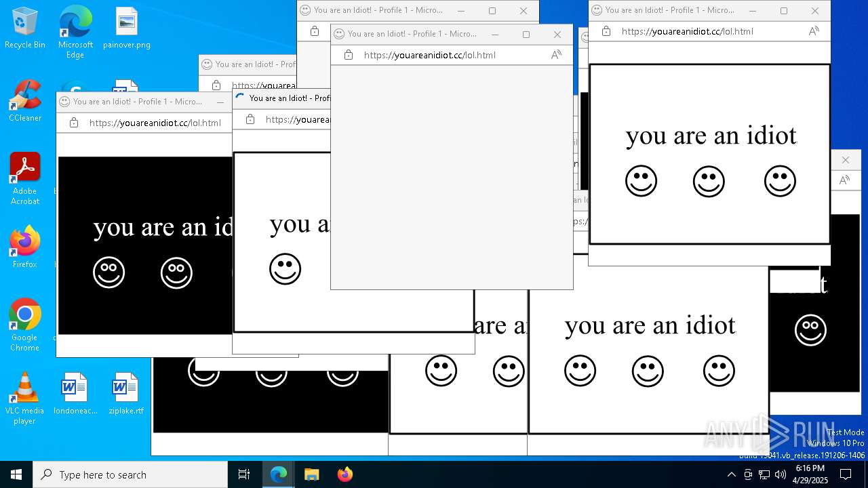Open VLC media player desktop shortcut

pos(25,399)
